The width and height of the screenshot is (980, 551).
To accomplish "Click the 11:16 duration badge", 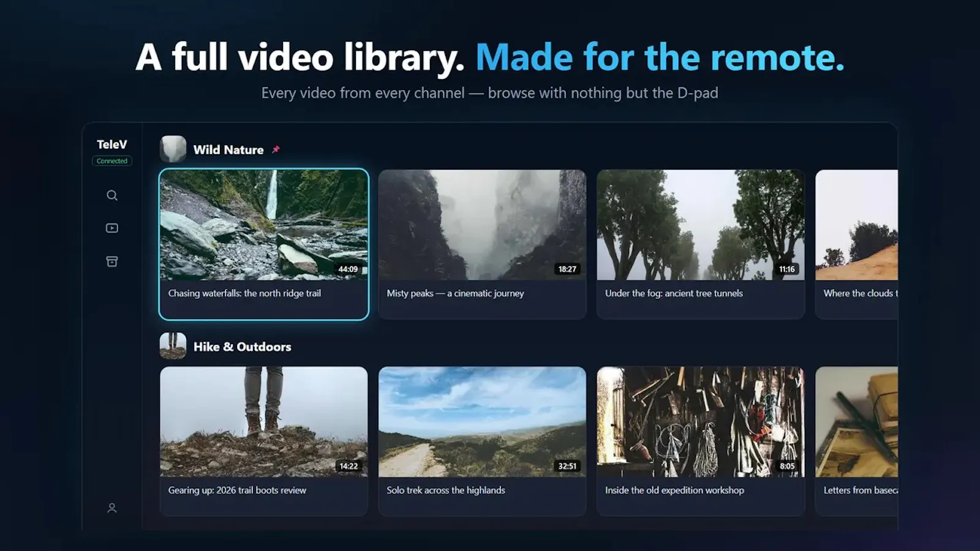I will [786, 269].
